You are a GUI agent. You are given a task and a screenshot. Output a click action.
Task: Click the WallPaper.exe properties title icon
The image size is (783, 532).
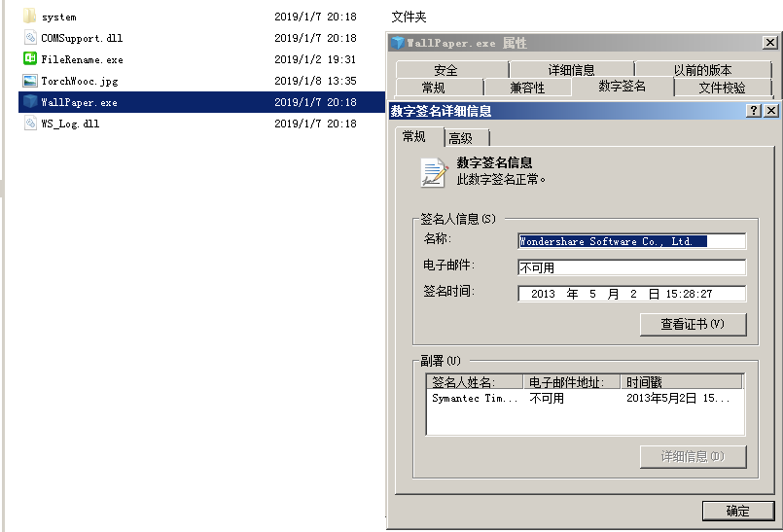(398, 43)
